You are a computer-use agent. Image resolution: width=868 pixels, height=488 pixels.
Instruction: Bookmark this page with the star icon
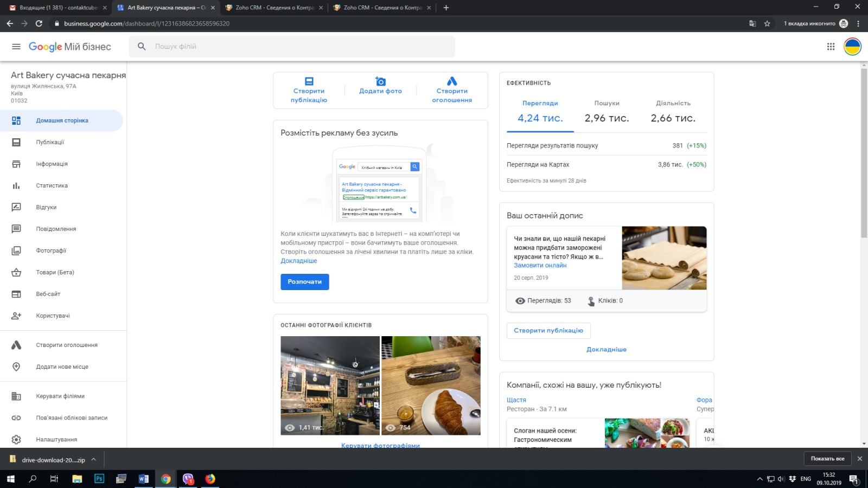(767, 24)
